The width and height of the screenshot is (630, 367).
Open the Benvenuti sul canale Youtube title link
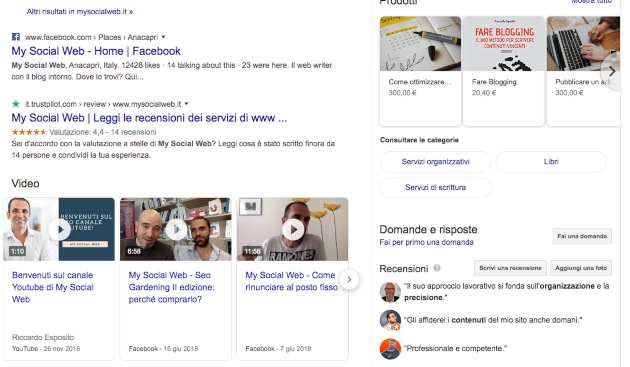53,287
